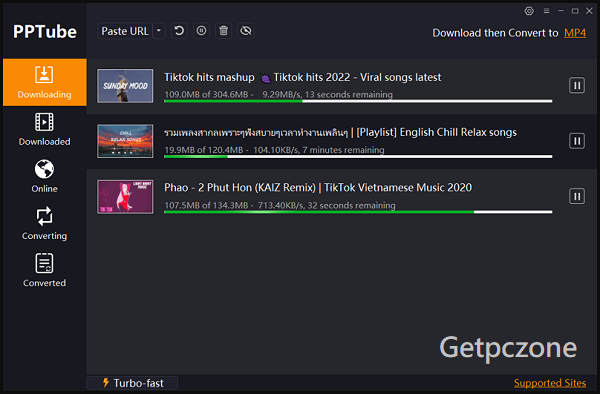Open the Converted tab

click(44, 270)
